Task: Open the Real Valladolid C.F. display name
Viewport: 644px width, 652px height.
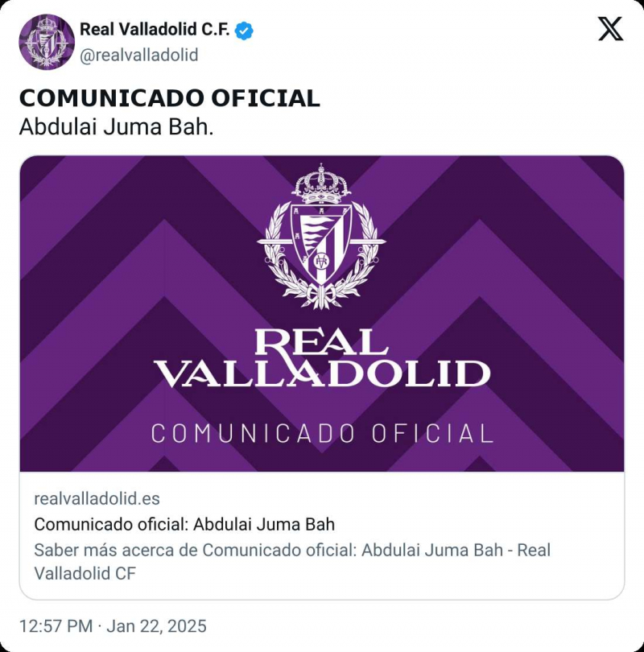Action: 155,30
